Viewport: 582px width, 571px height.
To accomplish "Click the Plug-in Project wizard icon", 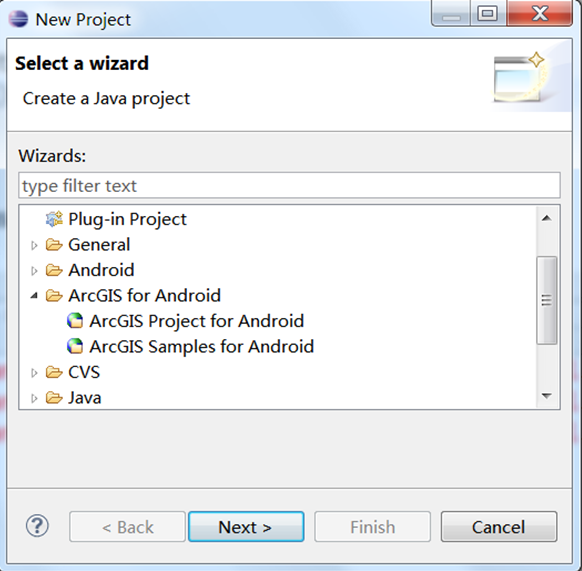I will (x=54, y=219).
